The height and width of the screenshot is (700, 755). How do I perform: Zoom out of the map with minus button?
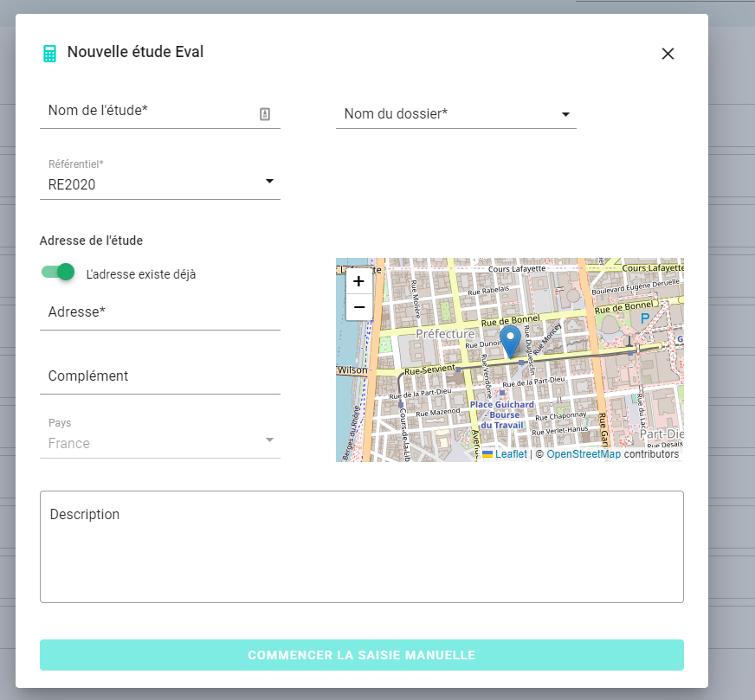[x=358, y=307]
